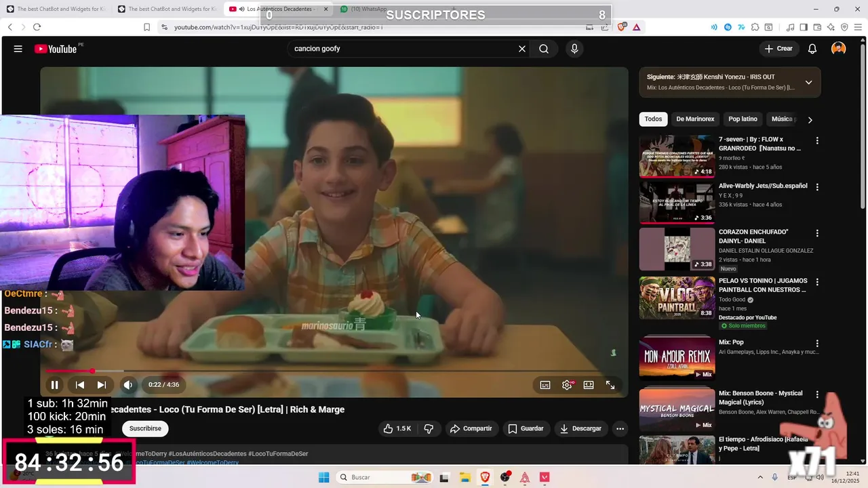Open File Explorer from taskbar
The width and height of the screenshot is (868, 488).
(x=465, y=477)
